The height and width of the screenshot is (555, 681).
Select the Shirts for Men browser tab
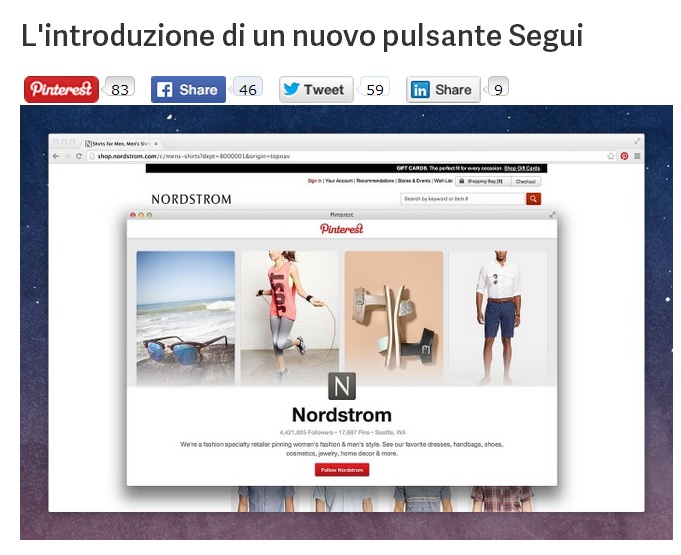click(x=120, y=144)
